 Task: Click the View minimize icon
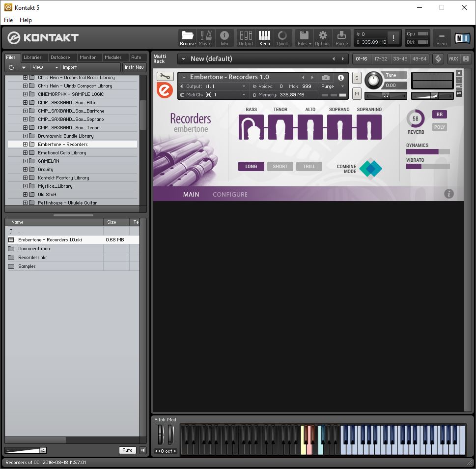point(442,38)
